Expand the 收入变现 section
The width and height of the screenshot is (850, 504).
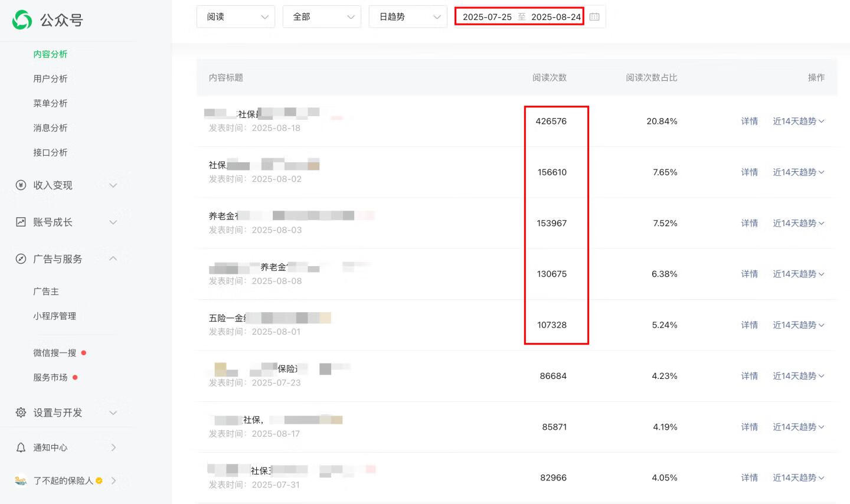click(x=113, y=185)
